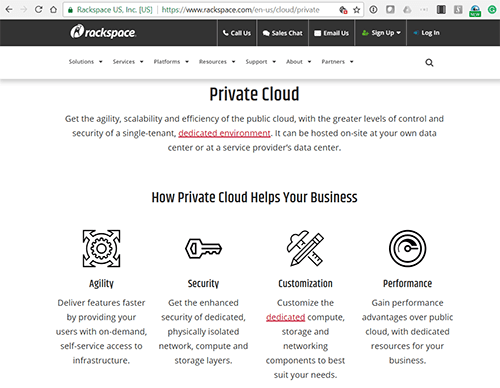This screenshot has height=388, width=500.
Task: Click the Log In link
Action: 427,33
